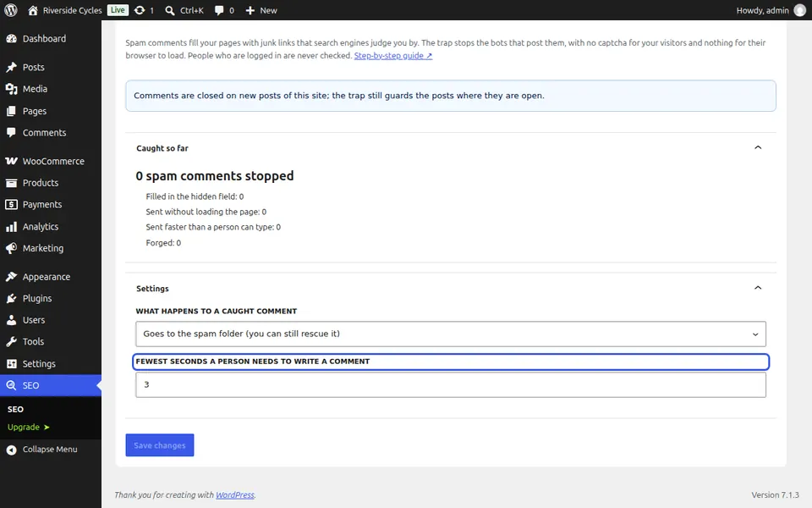Open the Step-by-step guide link

point(393,56)
